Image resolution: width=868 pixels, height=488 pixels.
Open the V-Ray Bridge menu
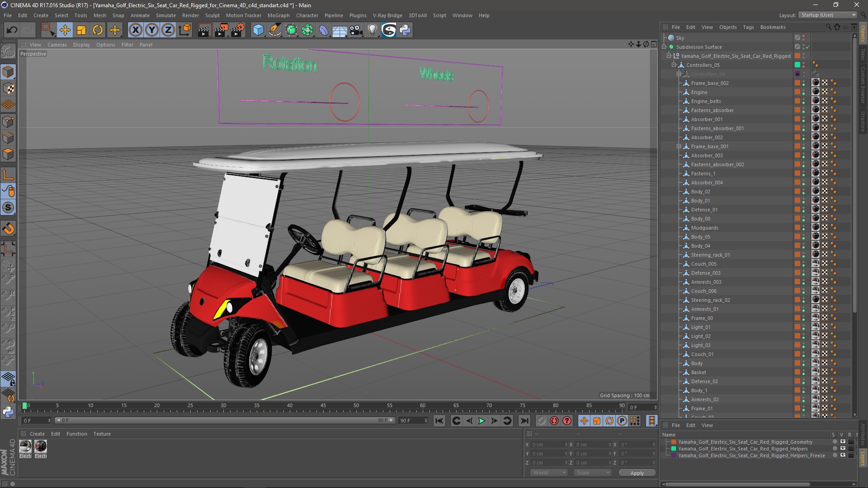point(387,15)
